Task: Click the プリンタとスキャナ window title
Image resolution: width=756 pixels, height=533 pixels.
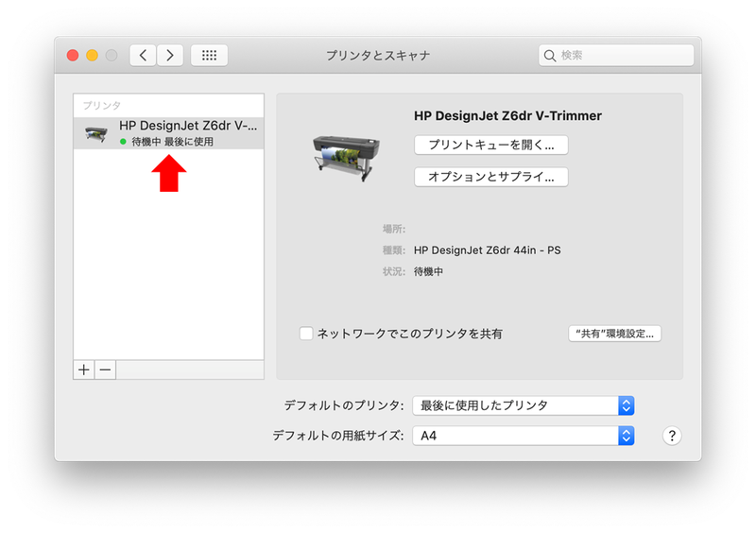Action: coord(377,56)
